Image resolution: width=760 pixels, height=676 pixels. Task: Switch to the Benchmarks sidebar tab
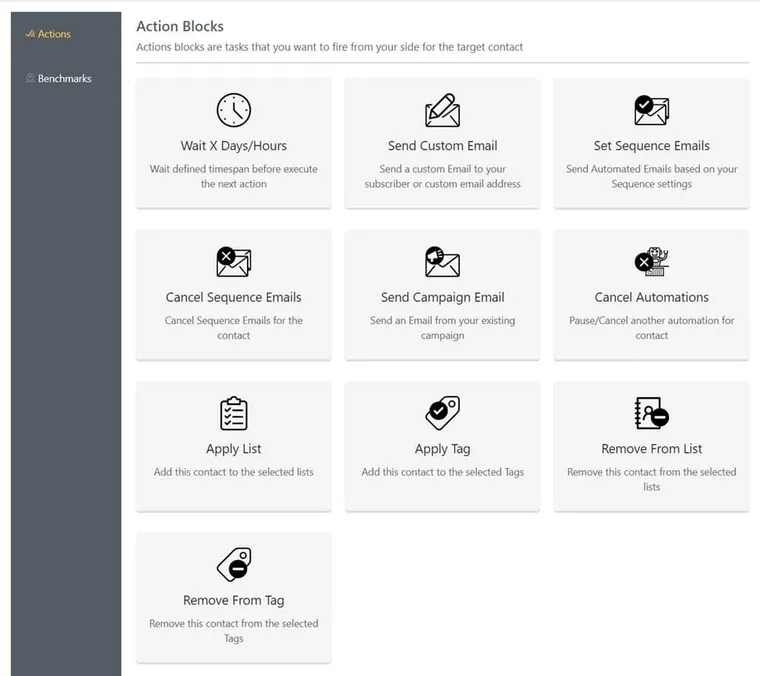pyautogui.click(x=59, y=79)
